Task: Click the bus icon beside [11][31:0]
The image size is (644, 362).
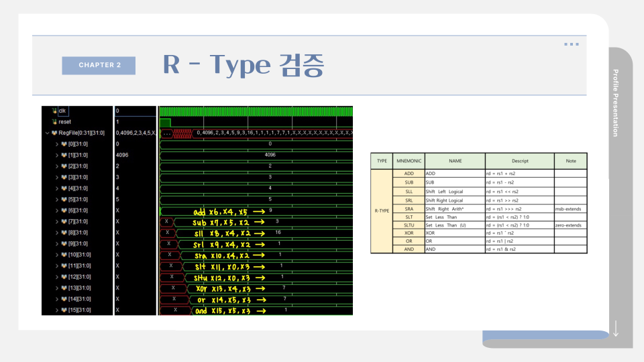Action: (x=64, y=266)
